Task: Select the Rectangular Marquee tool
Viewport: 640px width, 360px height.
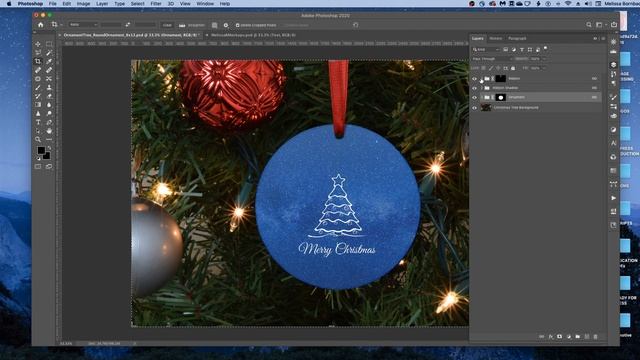Action: pyautogui.click(x=49, y=44)
